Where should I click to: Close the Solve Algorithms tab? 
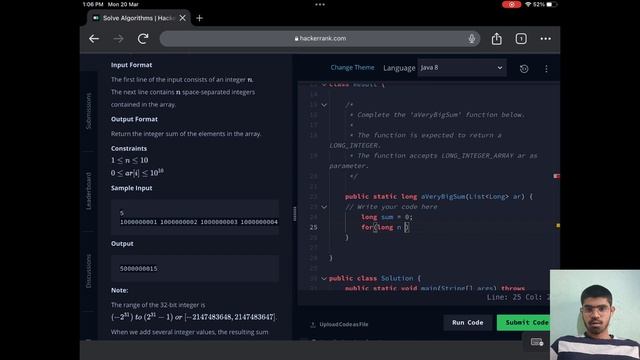click(x=182, y=18)
